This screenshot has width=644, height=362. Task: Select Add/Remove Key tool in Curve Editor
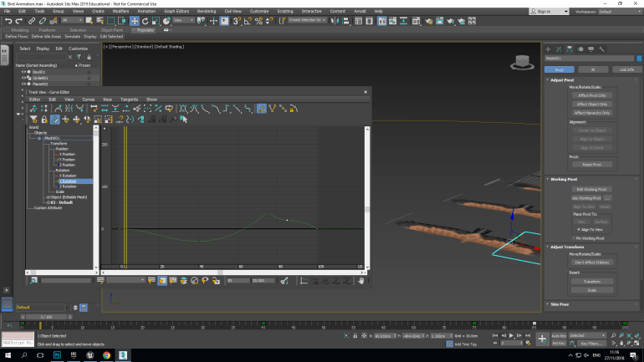(x=66, y=120)
